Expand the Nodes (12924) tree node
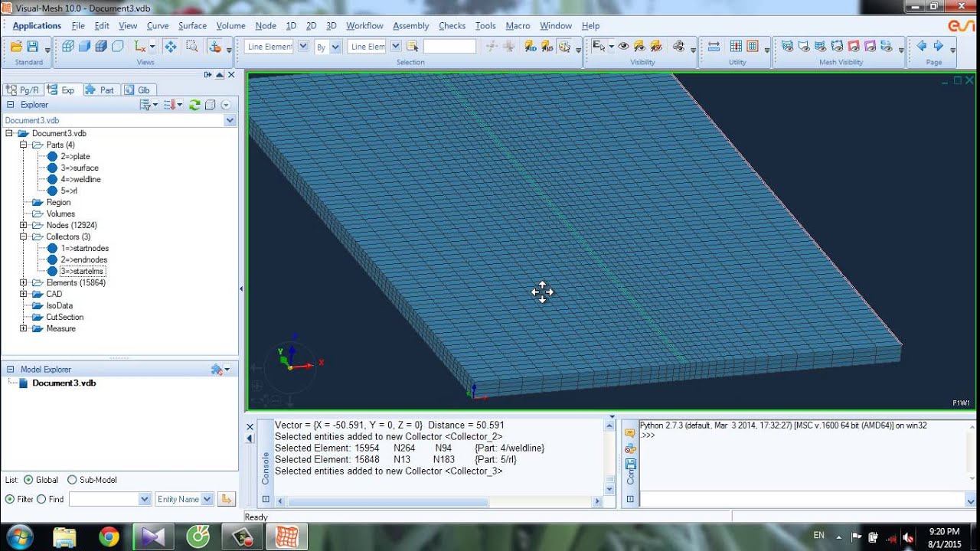980x551 pixels. click(24, 225)
